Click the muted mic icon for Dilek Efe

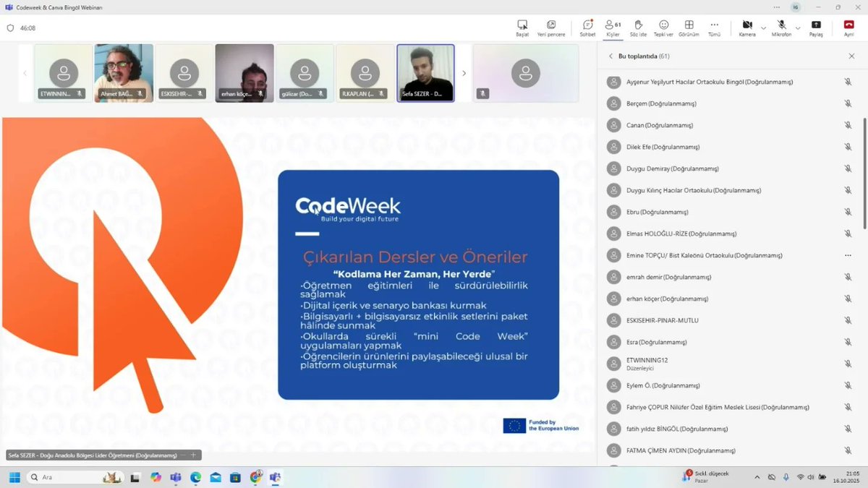[x=848, y=147]
